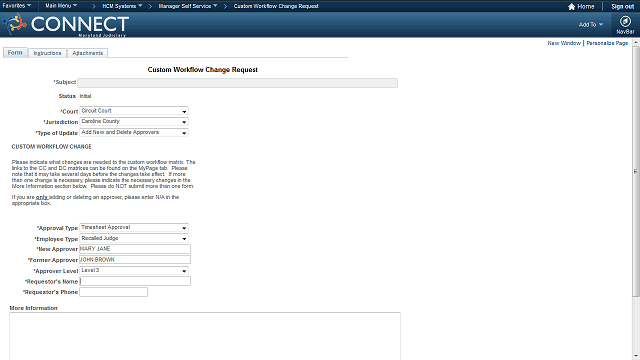Open HCM Systems breadcrumb menu
Screen dimensions: 640x360
tap(122, 6)
